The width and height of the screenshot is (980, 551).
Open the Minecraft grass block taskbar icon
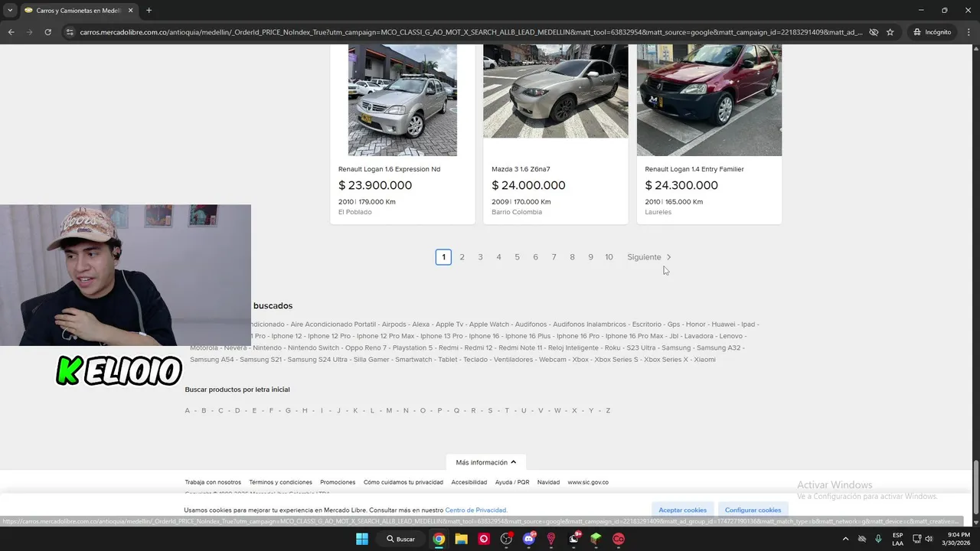(596, 539)
